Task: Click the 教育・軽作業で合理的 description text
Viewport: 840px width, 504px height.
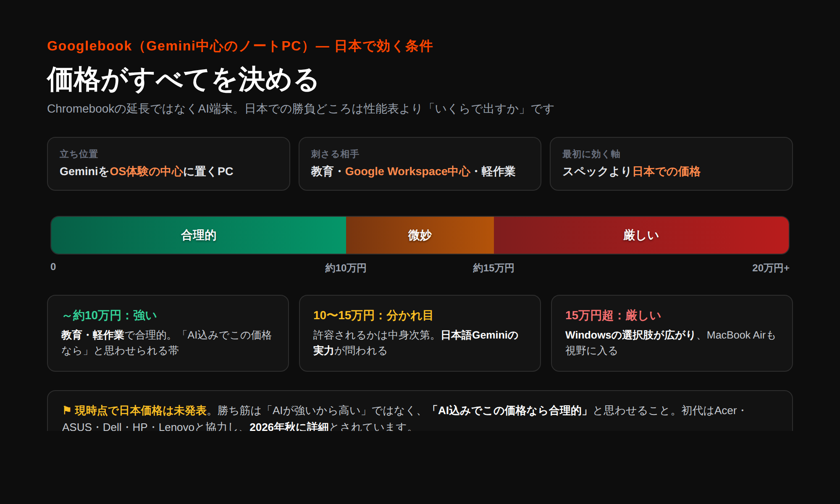Action: pyautogui.click(x=166, y=343)
